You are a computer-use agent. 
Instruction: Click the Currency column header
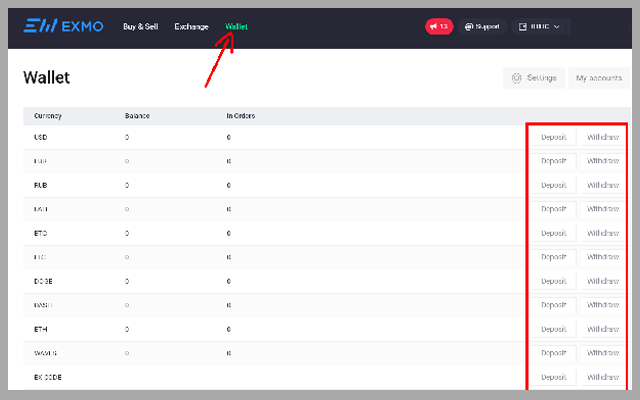48,116
